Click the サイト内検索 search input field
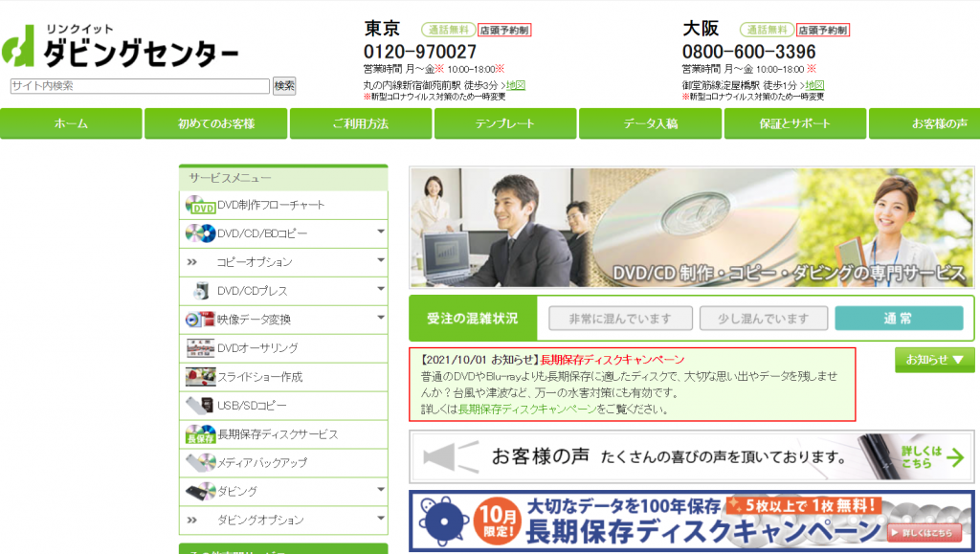Viewport: 980px width, 554px height. pos(140,86)
